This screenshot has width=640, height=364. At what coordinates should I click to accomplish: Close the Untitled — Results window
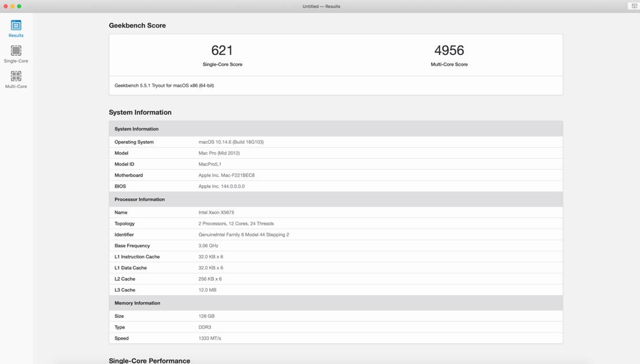6,6
